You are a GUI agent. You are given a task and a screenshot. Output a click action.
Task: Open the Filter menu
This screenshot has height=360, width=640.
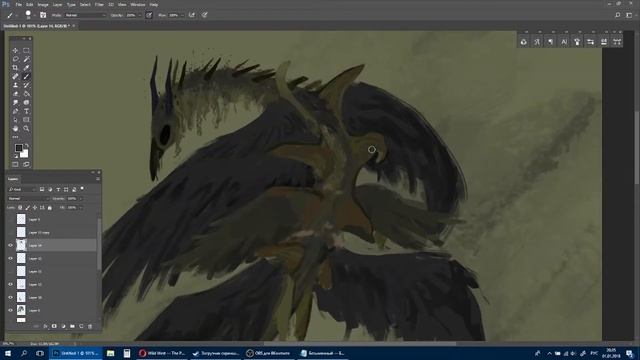[99, 4]
